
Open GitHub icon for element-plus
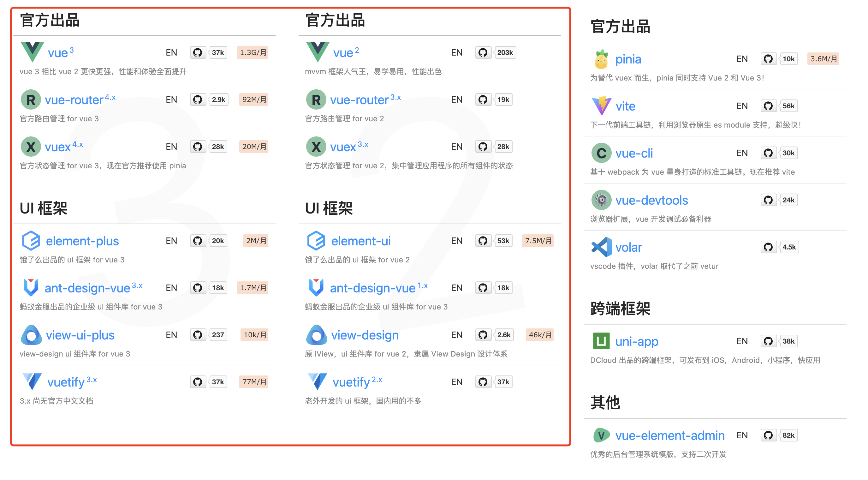(x=198, y=241)
